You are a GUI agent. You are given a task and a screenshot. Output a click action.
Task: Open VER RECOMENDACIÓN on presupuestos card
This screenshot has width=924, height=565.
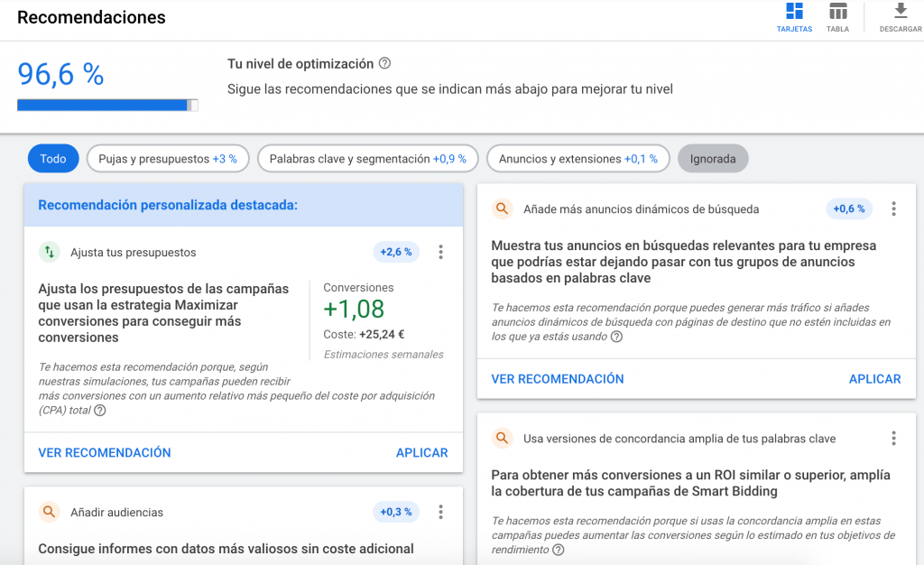click(x=104, y=452)
